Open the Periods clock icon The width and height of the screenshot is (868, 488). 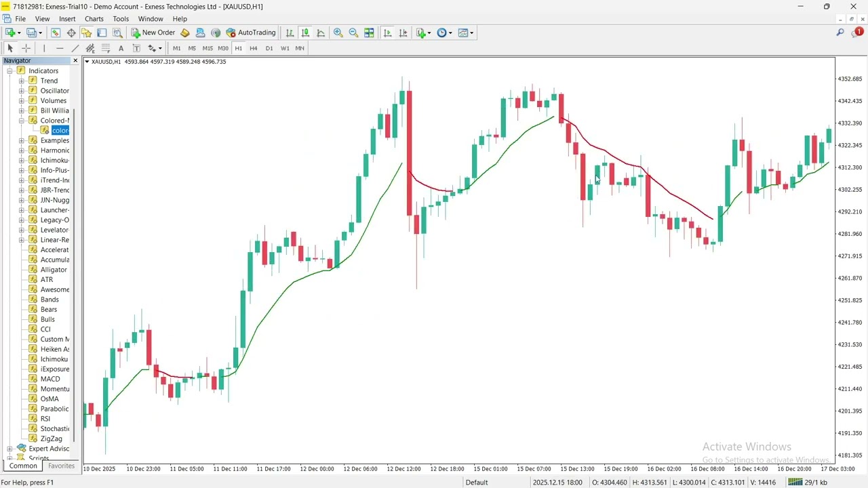tap(442, 33)
